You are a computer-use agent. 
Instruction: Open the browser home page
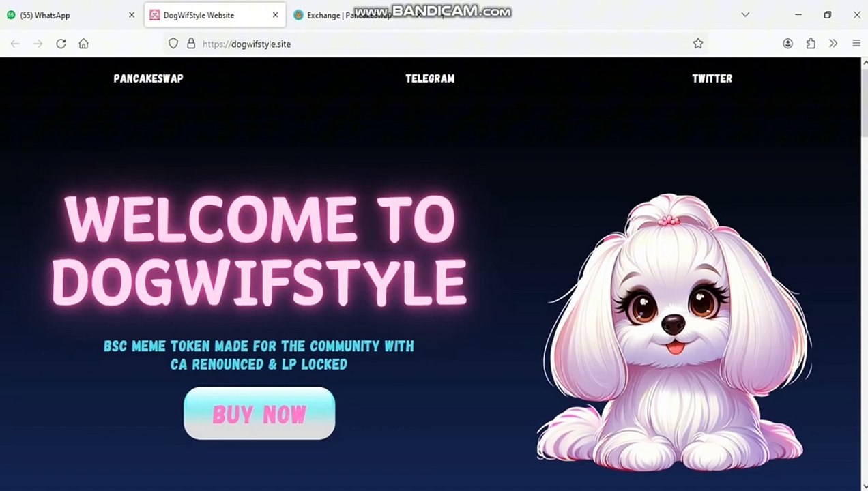[83, 44]
